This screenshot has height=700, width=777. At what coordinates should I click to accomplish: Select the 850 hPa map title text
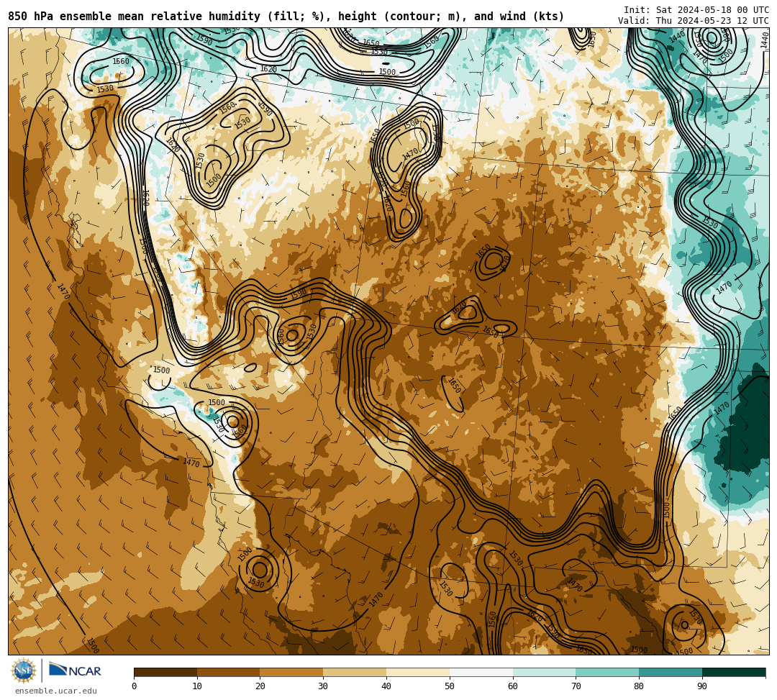point(286,17)
